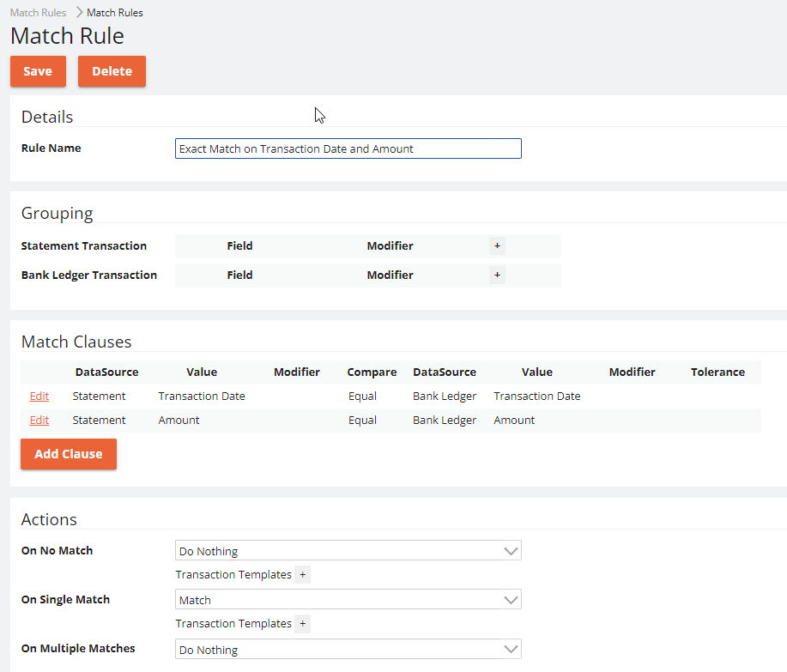Click the Delete button

click(x=112, y=71)
